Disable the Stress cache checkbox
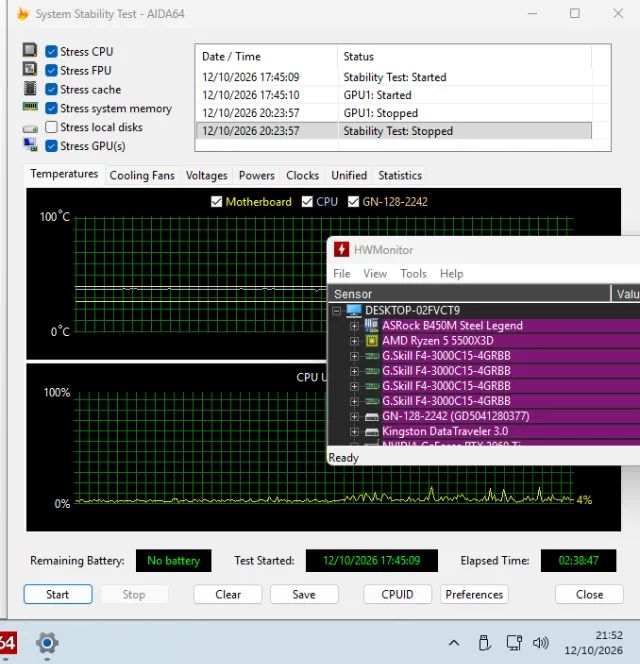640x664 pixels. pos(51,89)
